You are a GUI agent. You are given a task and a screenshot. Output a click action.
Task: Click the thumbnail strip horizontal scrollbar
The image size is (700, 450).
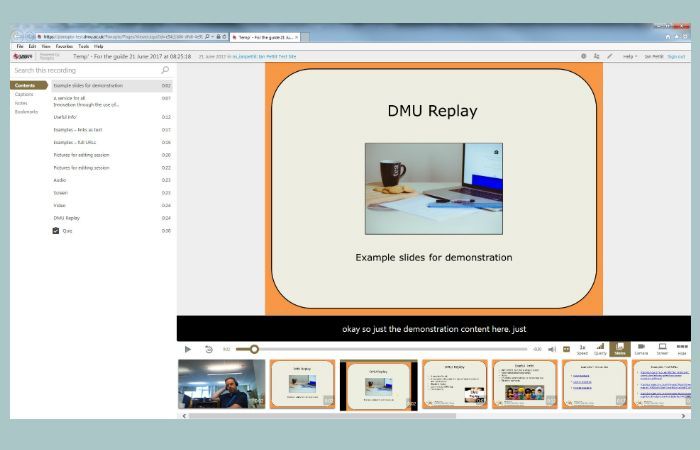[x=322, y=416]
